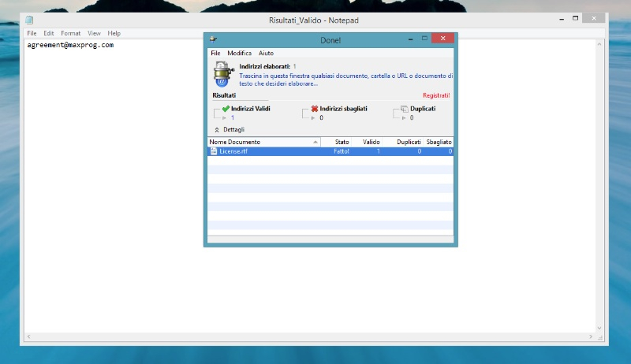Screen dimensions: 631x364
Task: Click the green checkmark Indirizzi Validi icon
Action: [x=226, y=109]
